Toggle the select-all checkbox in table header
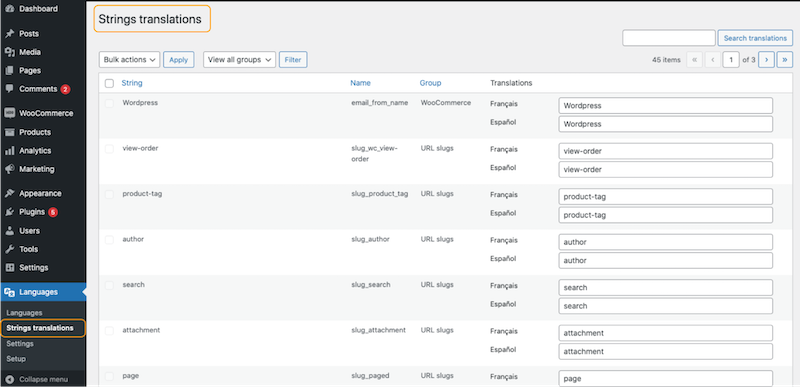The height and width of the screenshot is (387, 800). click(109, 83)
